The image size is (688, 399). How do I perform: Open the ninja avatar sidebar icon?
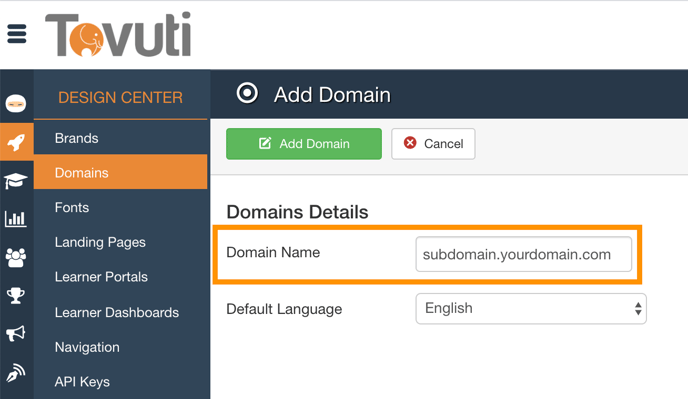tap(16, 104)
